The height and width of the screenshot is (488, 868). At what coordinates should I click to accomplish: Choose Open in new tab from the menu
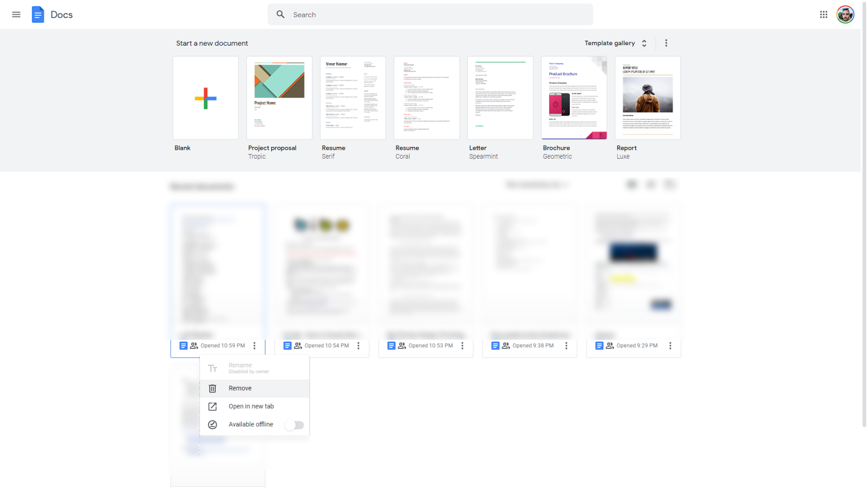tap(251, 406)
